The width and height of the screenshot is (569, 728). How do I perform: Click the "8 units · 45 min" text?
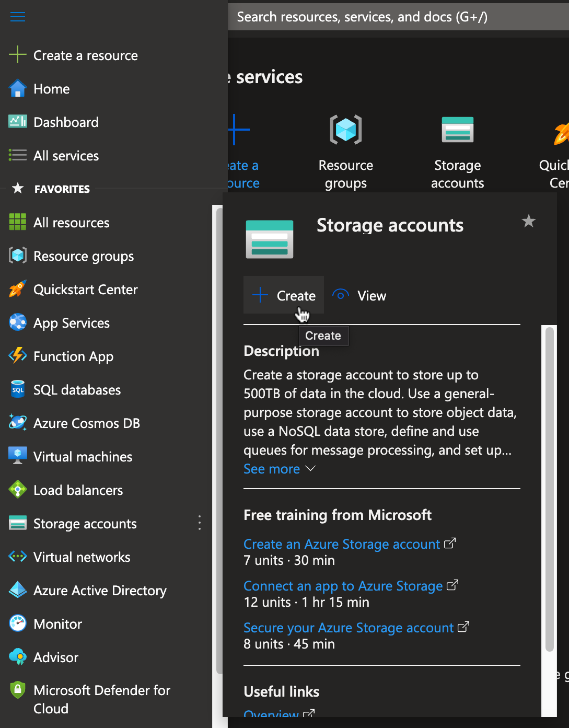(289, 644)
